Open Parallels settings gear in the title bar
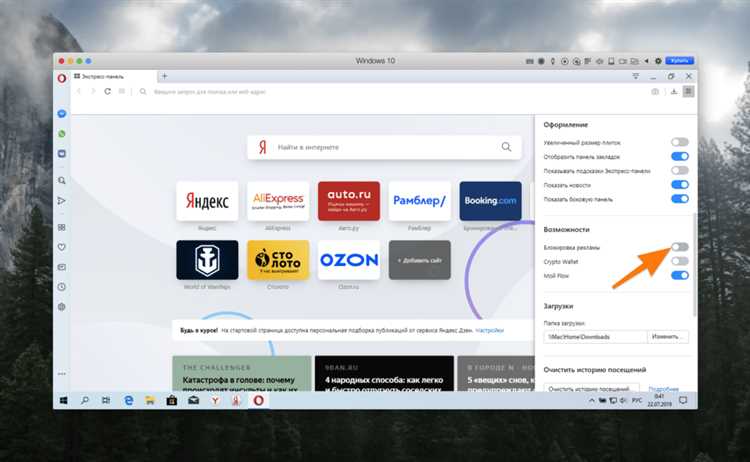 pyautogui.click(x=658, y=61)
